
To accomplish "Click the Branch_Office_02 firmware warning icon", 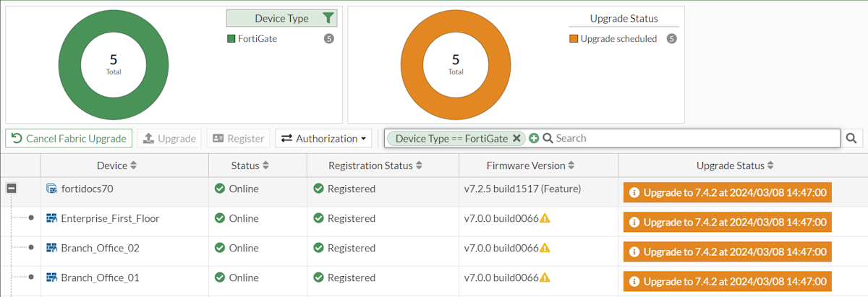I will [x=545, y=248].
